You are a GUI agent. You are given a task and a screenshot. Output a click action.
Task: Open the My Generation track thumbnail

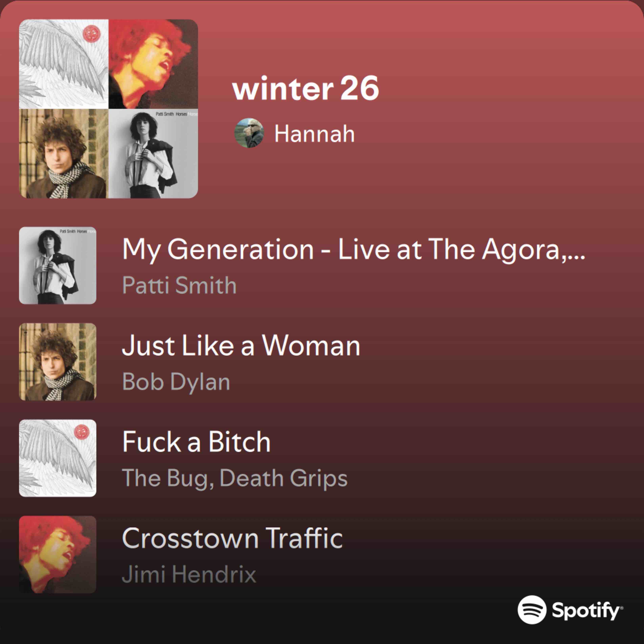point(58,265)
